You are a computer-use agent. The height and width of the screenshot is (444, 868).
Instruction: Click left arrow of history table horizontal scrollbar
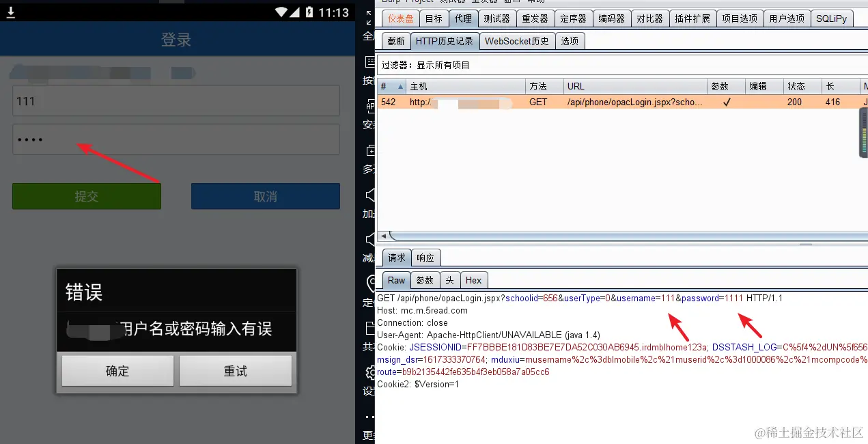click(383, 236)
